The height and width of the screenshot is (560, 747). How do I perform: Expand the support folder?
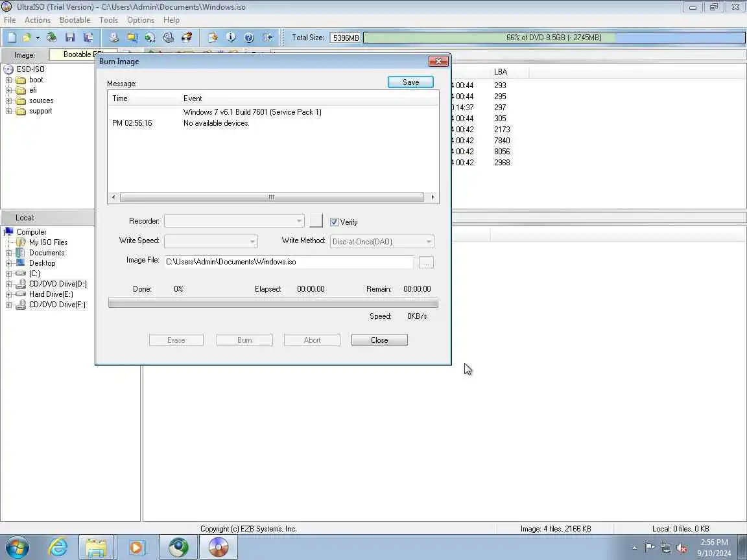8,111
